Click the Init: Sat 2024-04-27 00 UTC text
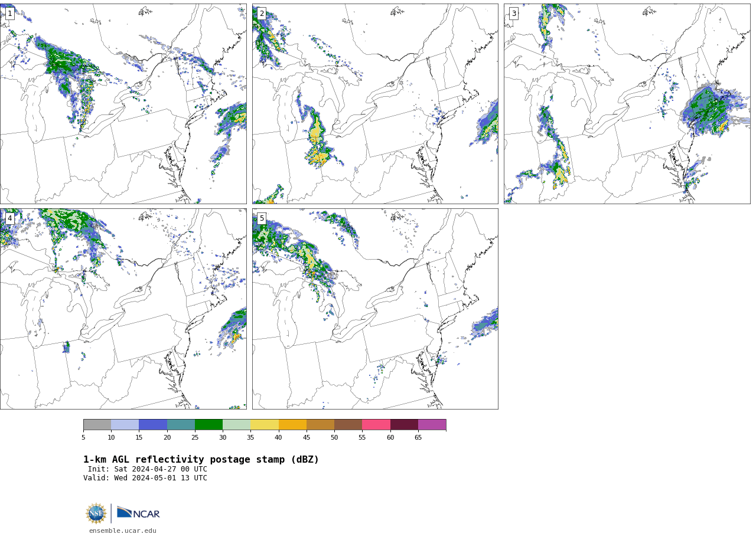 tap(148, 469)
